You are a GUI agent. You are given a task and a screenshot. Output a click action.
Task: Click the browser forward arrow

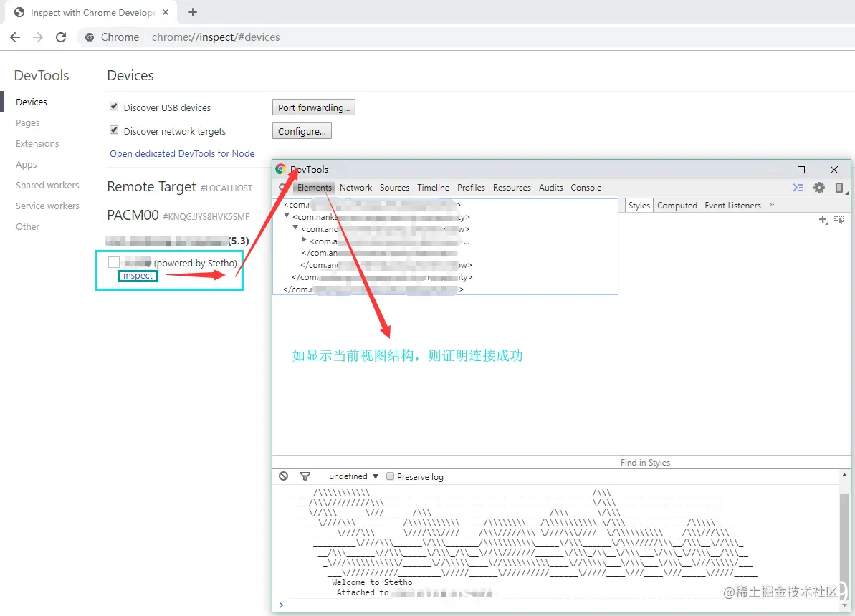pyautogui.click(x=37, y=37)
